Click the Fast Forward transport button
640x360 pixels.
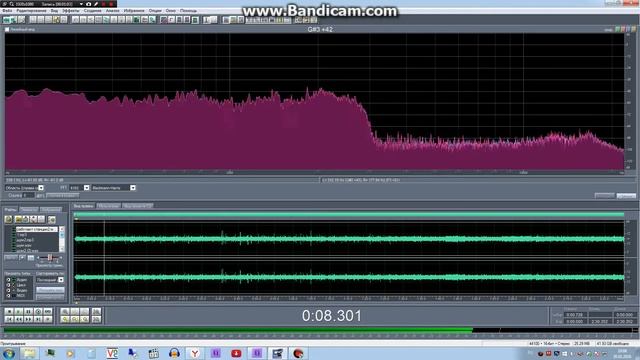pyautogui.click(x=28, y=319)
